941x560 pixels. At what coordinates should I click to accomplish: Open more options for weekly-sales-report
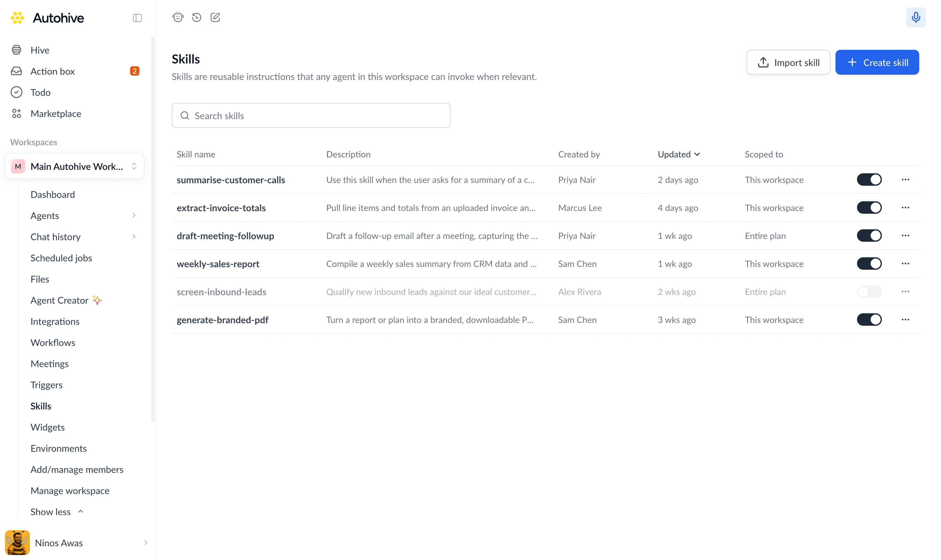(x=905, y=264)
